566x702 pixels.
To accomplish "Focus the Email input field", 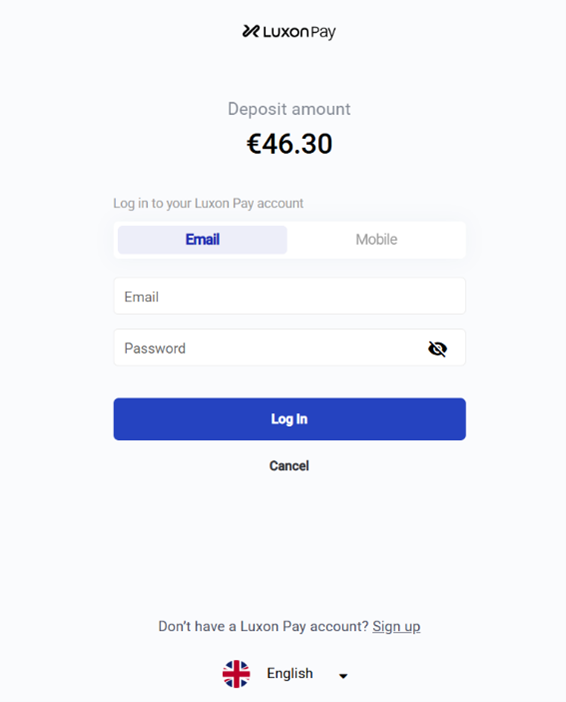I will point(289,296).
